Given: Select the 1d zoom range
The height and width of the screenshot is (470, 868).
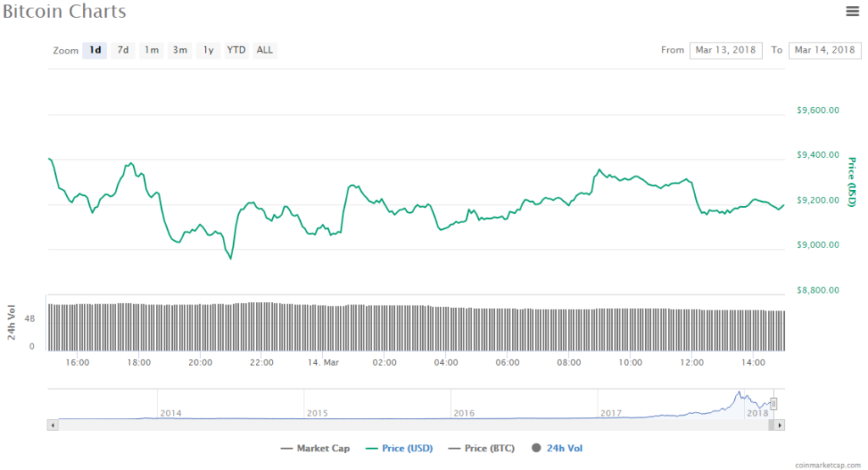Looking at the screenshot, I should [x=95, y=50].
